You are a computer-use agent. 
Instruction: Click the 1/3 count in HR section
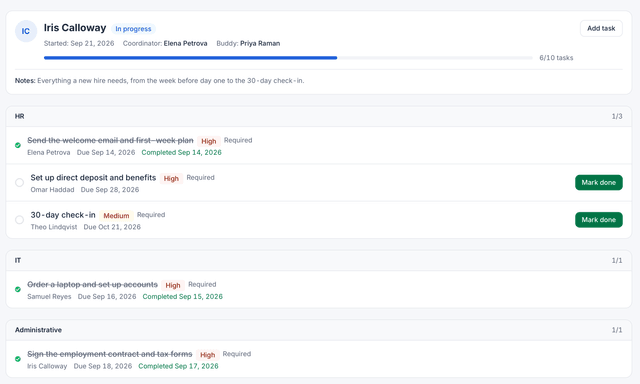point(617,116)
